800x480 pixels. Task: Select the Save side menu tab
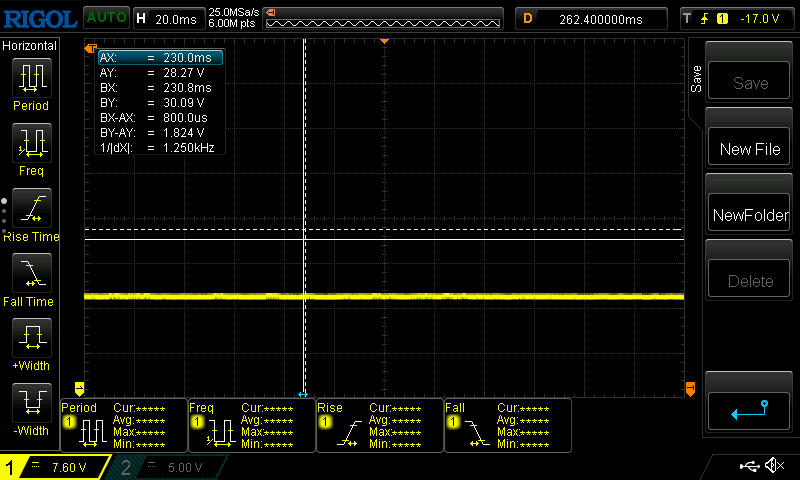coord(696,80)
